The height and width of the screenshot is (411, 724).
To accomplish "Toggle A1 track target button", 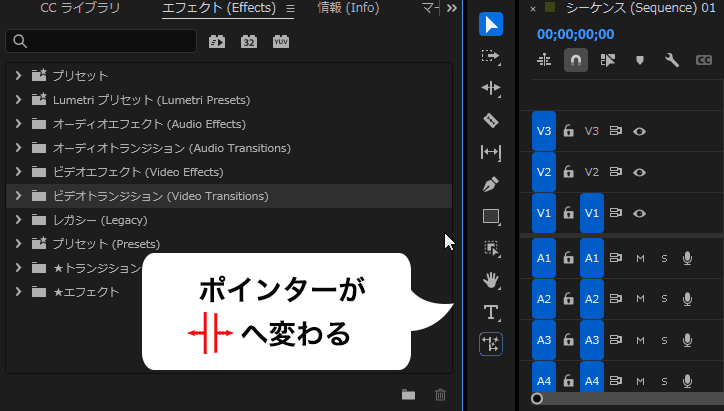I will 591,258.
